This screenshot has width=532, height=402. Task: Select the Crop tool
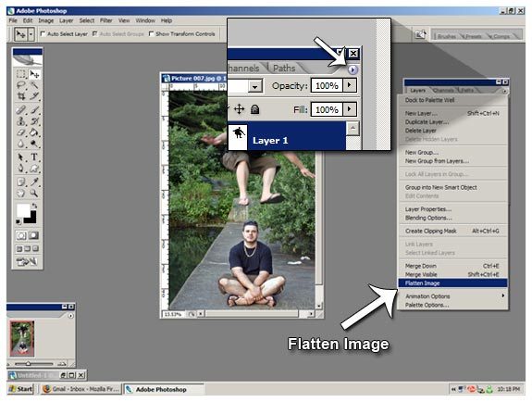point(21,96)
